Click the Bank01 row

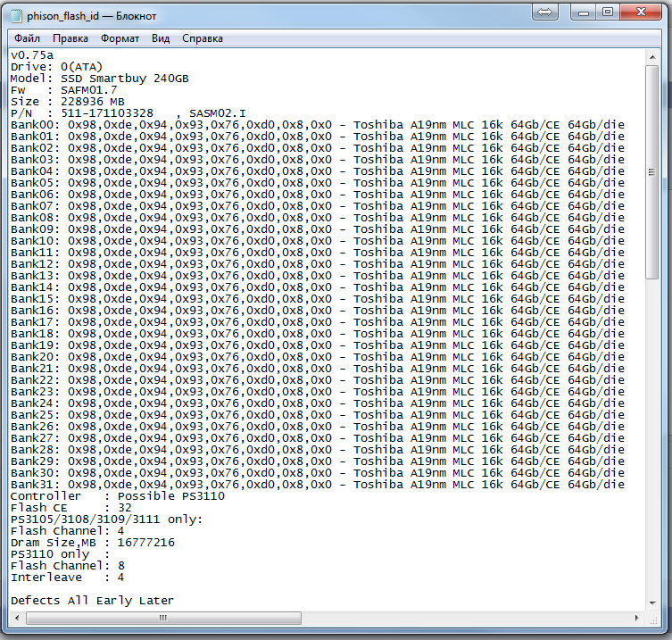tap(318, 137)
